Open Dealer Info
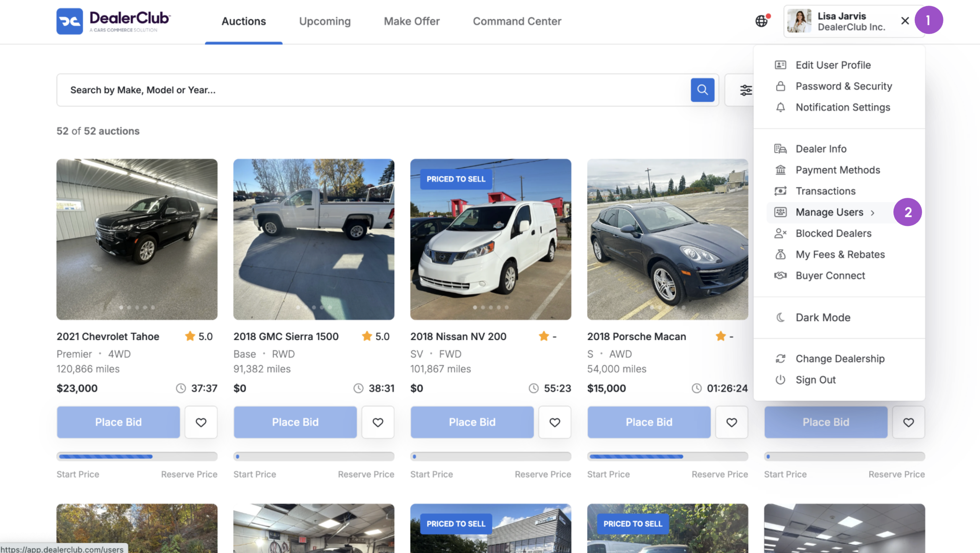 coord(821,149)
